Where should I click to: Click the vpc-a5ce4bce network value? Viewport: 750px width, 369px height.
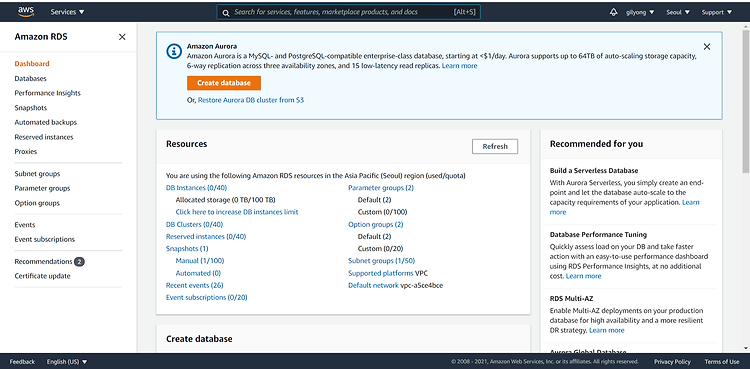422,285
